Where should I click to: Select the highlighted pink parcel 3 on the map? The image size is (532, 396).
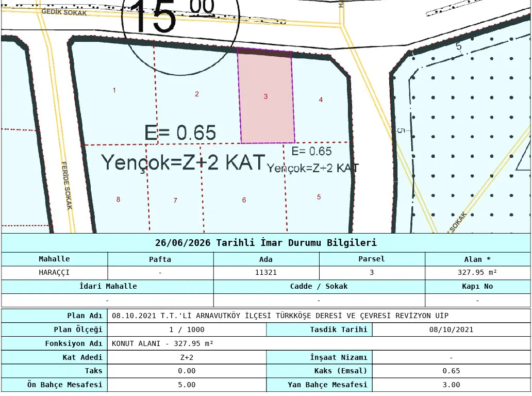[x=266, y=96]
